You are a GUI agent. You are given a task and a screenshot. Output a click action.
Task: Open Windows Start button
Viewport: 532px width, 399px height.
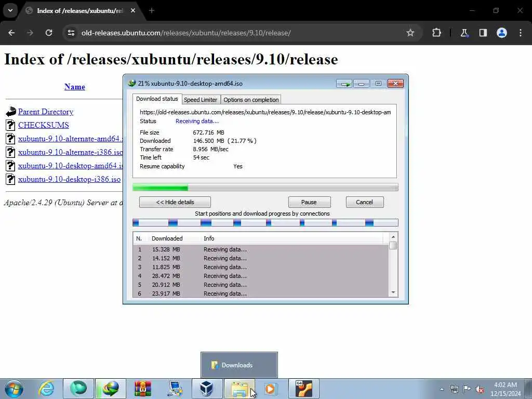pyautogui.click(x=14, y=389)
